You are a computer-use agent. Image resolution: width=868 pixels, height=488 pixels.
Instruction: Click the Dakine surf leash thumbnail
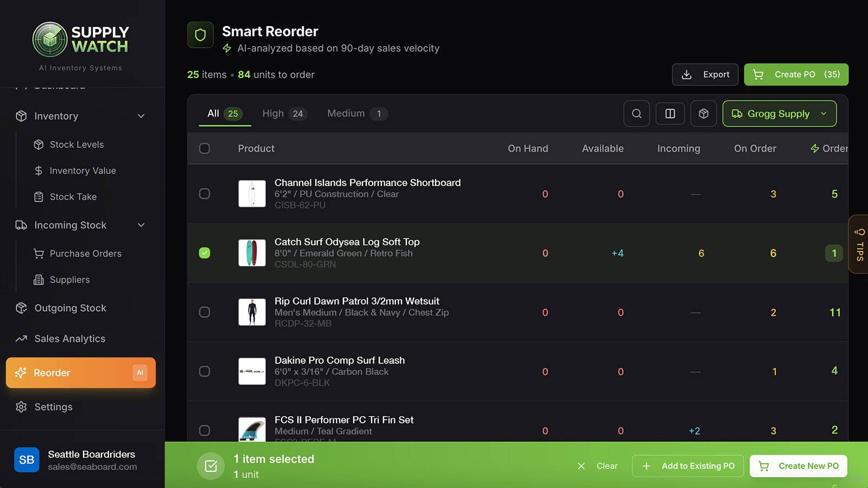[x=252, y=371]
